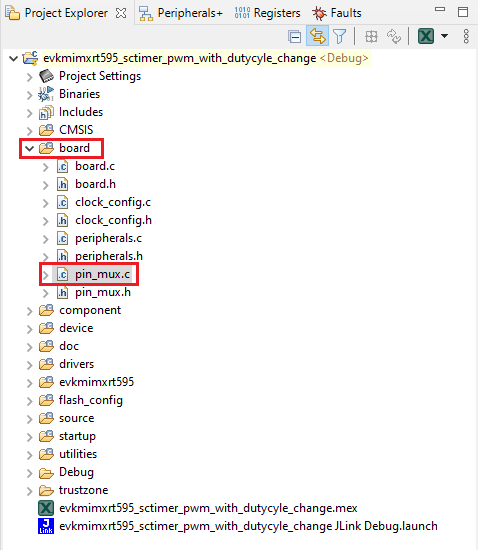Select the board folder icon
This screenshot has width=478, height=550.
point(46,148)
